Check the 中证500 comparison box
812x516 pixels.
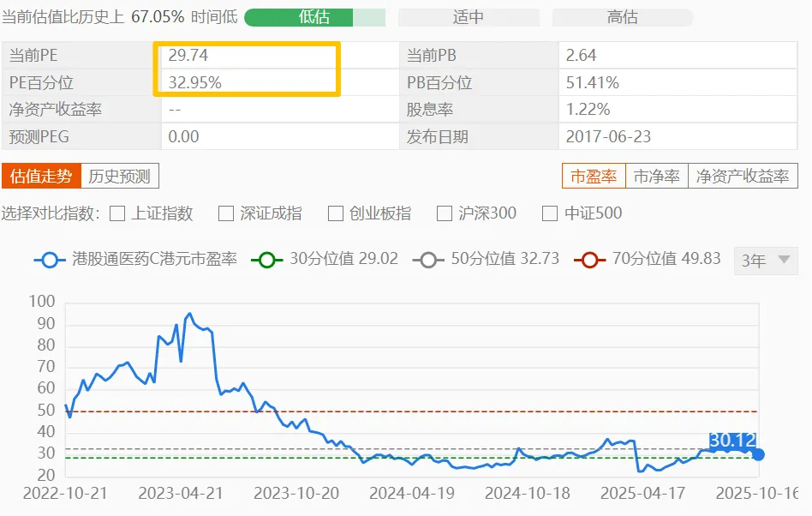coord(551,213)
